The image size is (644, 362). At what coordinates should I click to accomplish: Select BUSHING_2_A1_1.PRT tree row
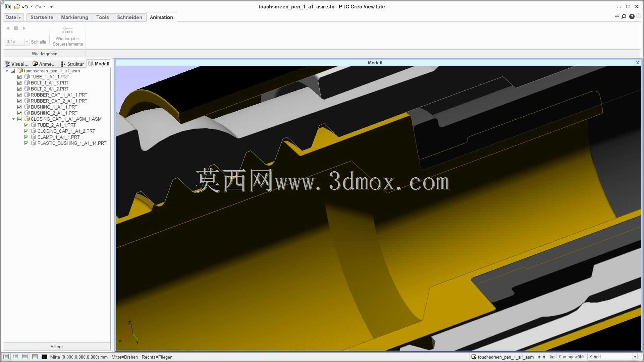54,113
